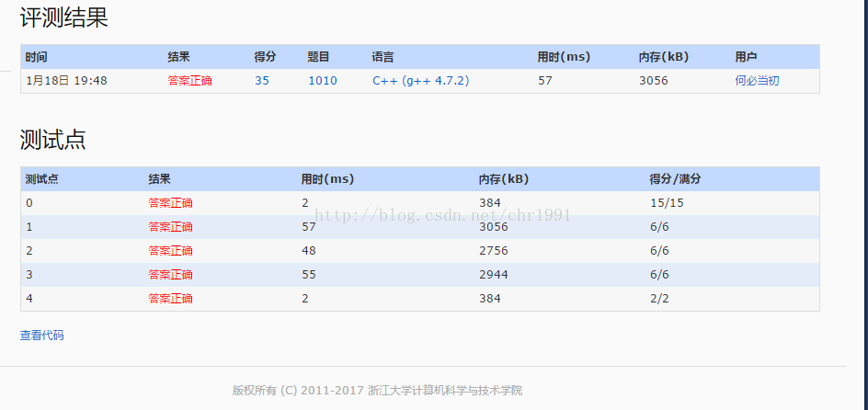Open the C++ (g++ 4.7.2) language link
868x410 pixels.
click(x=421, y=81)
